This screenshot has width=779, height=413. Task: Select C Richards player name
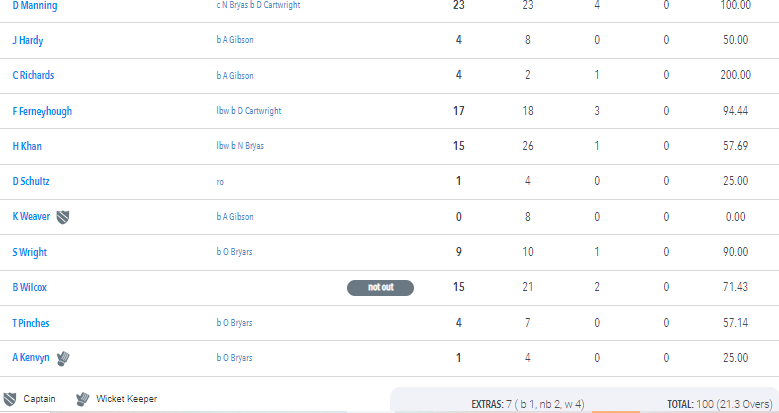coord(33,75)
